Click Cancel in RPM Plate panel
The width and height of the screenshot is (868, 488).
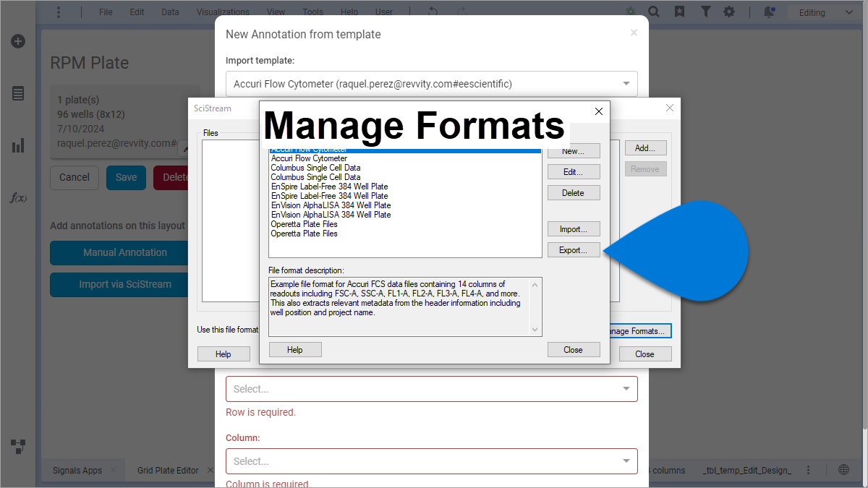click(75, 177)
